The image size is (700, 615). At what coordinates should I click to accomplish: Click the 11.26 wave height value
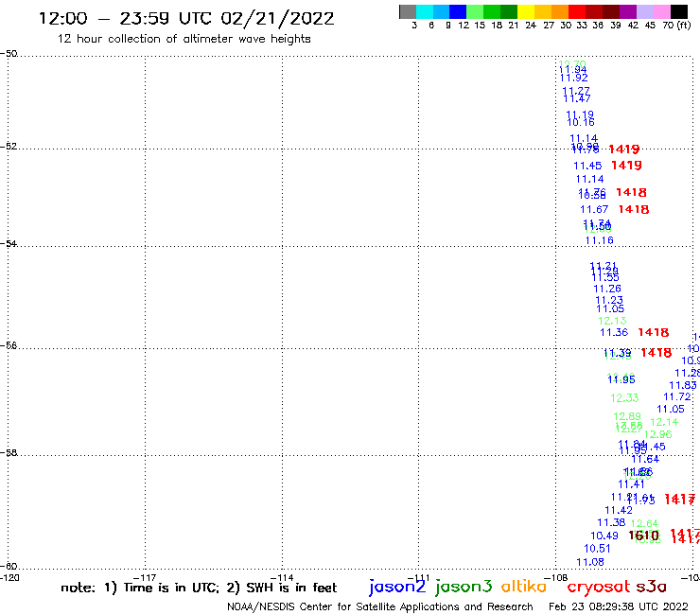[x=607, y=289]
